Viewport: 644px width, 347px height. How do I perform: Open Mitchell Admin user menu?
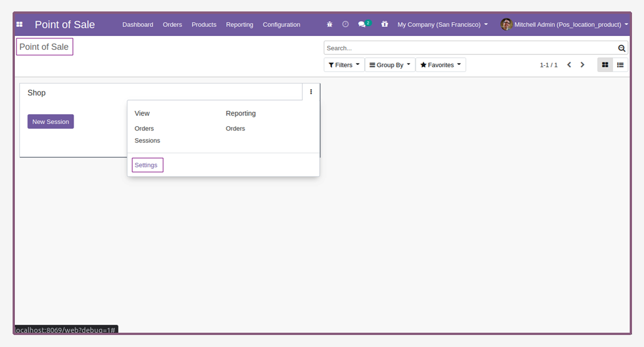[565, 25]
